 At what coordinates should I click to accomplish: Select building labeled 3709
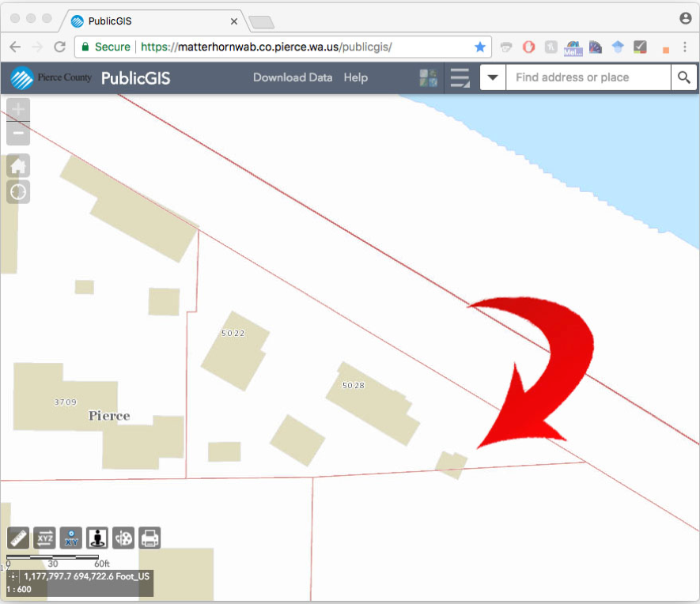[x=65, y=397]
